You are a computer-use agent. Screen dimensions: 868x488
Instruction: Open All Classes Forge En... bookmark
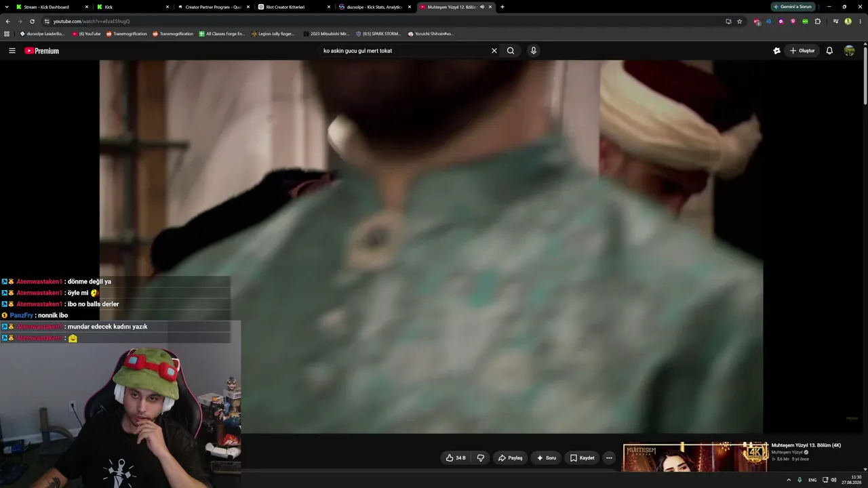(x=222, y=34)
